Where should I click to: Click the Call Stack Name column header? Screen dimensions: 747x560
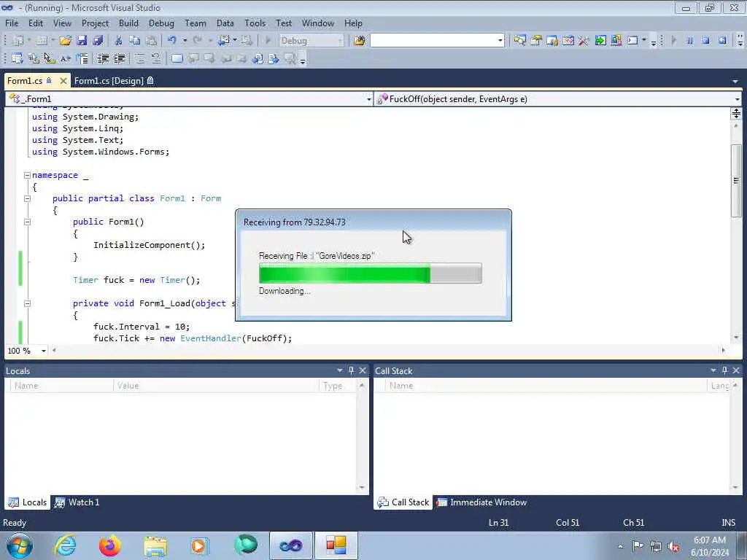point(546,386)
